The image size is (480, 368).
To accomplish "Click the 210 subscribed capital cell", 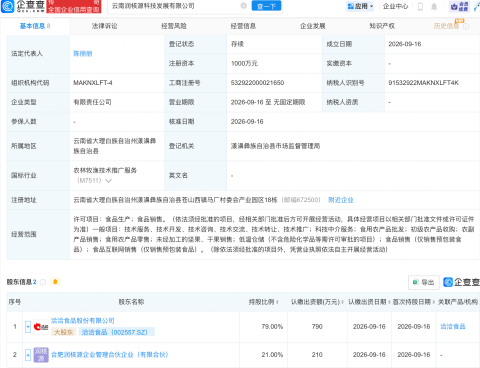I will (x=317, y=355).
